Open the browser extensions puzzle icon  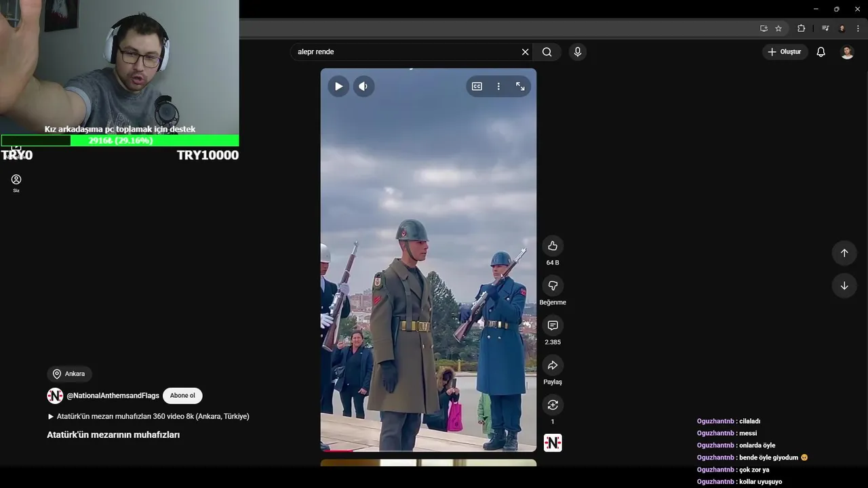801,28
